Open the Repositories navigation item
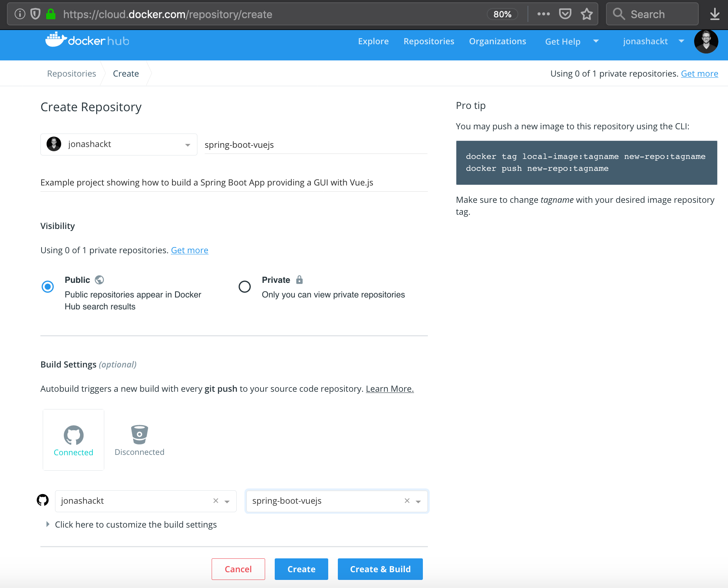 tap(429, 41)
